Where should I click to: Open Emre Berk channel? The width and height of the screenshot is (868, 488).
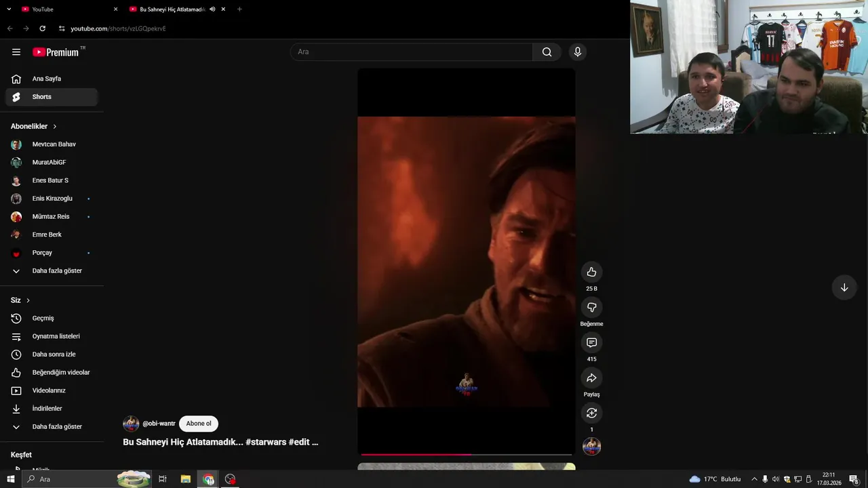52,235
